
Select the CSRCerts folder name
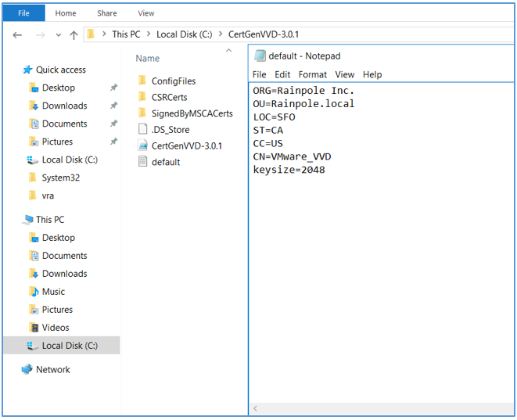(x=170, y=97)
